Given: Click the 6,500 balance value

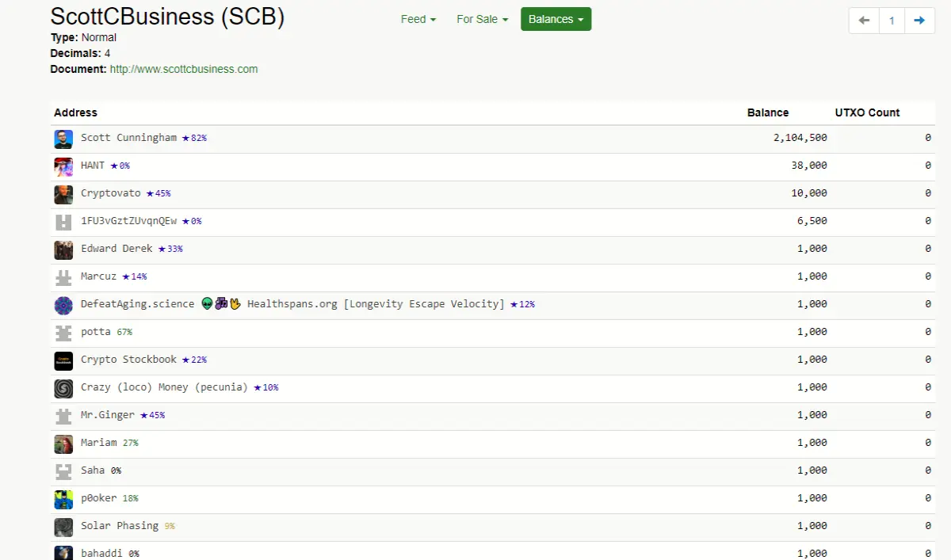Looking at the screenshot, I should click(x=812, y=221).
